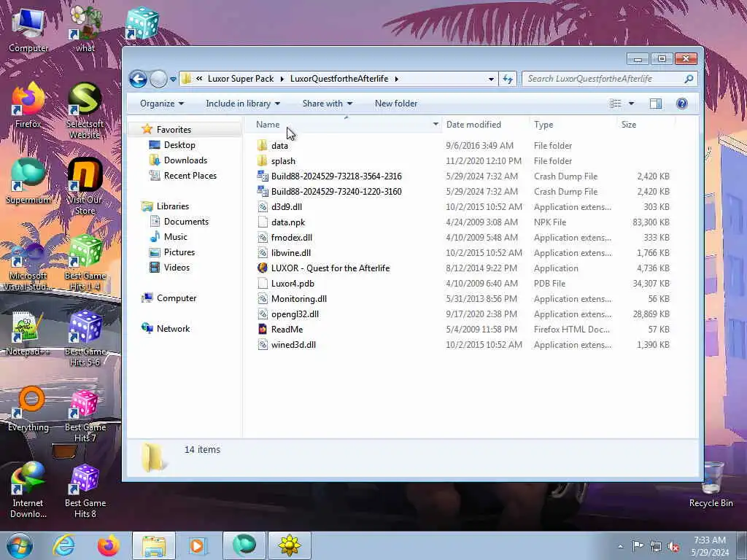747x560 pixels.
Task: Select the libwine.dll file
Action: coord(290,252)
